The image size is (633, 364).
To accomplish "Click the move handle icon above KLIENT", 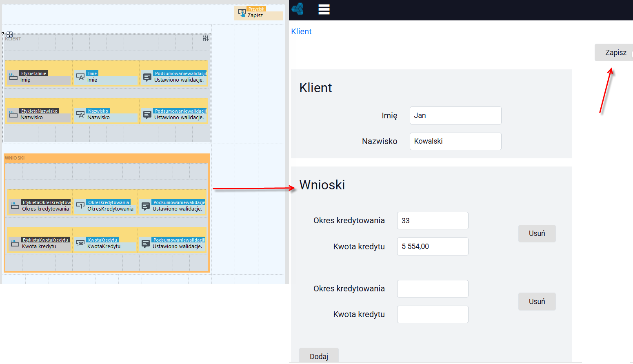I will (x=9, y=35).
